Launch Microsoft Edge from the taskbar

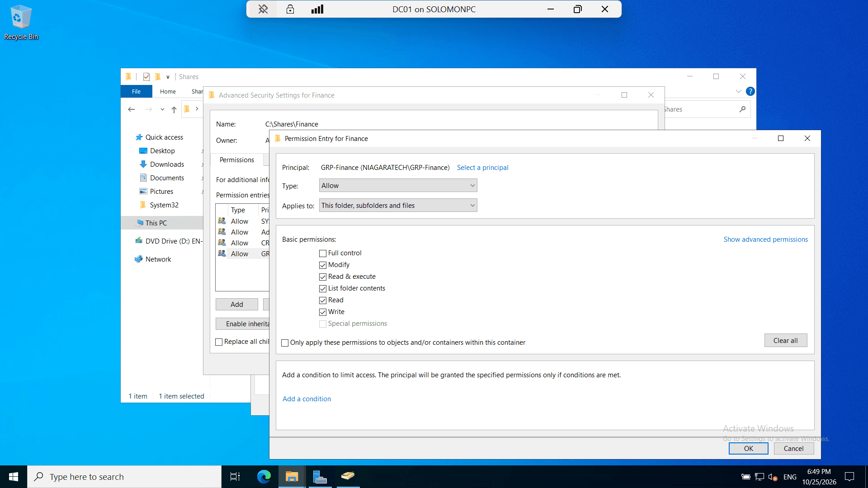(x=264, y=477)
